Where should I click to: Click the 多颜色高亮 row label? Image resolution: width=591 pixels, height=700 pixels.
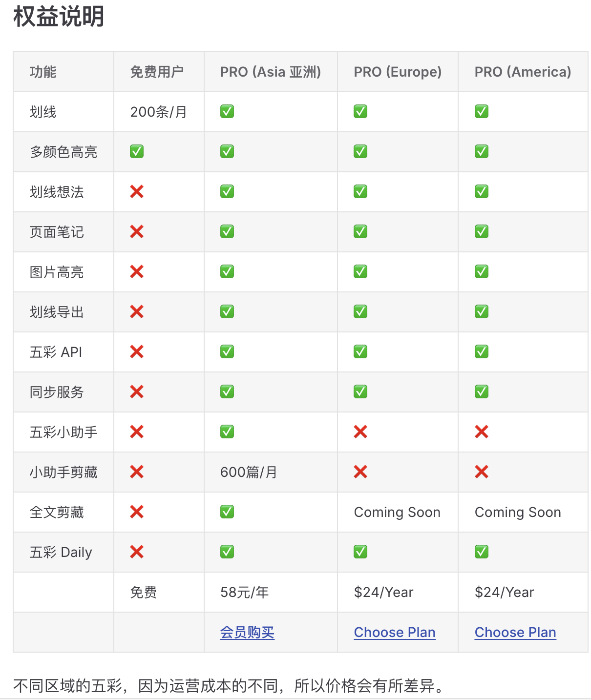point(63,152)
